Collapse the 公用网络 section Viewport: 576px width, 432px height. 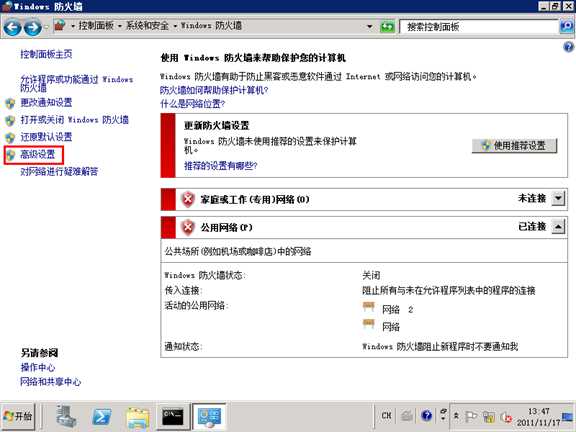[558, 227]
